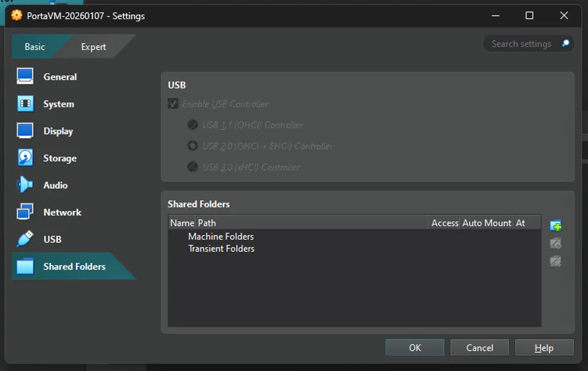This screenshot has height=371, width=588.
Task: Expand the Machine Folders tree item
Action: point(221,236)
